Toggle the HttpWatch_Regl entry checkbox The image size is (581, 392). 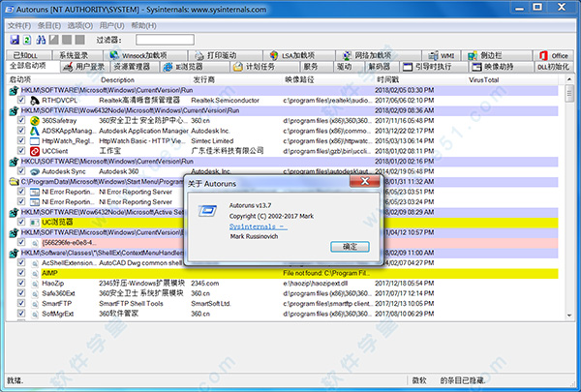point(21,140)
